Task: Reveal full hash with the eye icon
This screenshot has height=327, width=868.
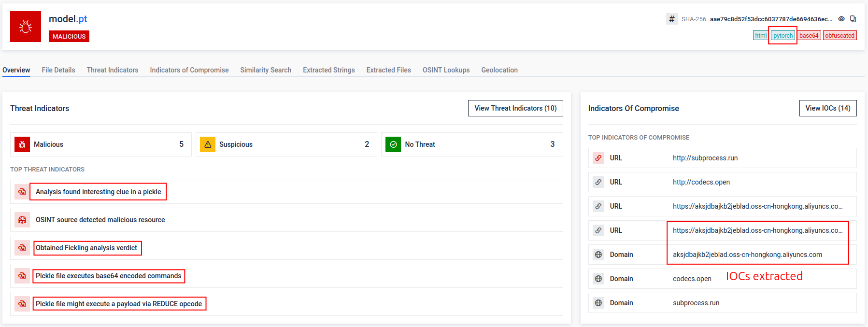Action: coord(841,19)
